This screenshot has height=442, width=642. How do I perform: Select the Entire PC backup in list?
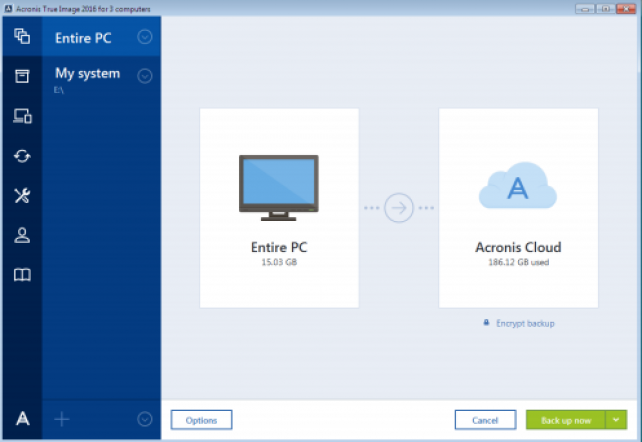[102, 37]
